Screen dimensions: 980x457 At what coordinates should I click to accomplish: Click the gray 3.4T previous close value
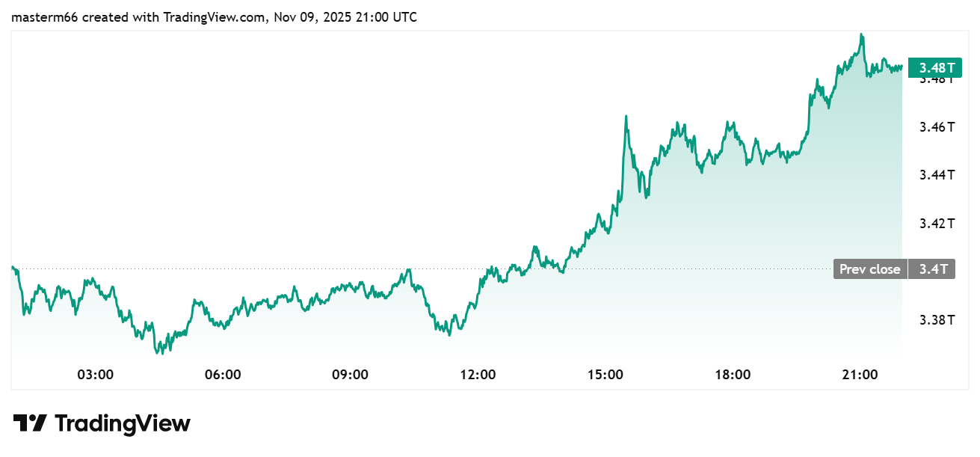pos(932,269)
